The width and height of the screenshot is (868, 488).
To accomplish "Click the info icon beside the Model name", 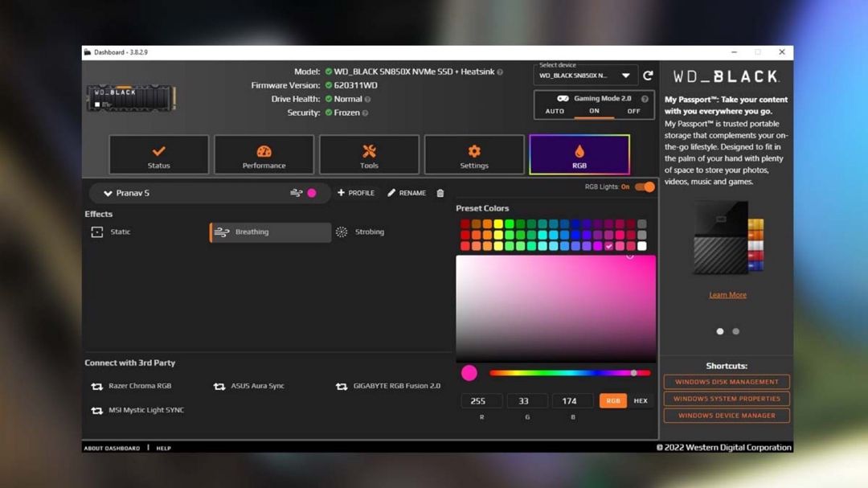I will [500, 72].
